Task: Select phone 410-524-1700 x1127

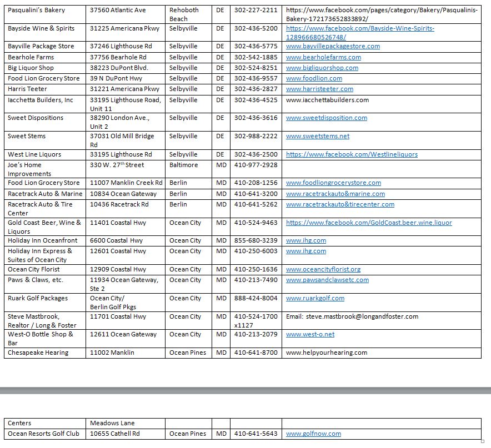Action: point(256,321)
